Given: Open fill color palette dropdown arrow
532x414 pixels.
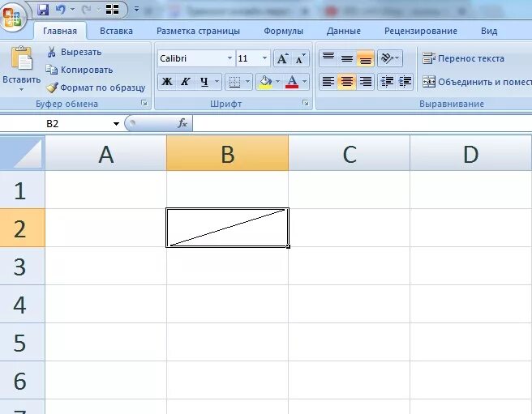Looking at the screenshot, I should (278, 82).
